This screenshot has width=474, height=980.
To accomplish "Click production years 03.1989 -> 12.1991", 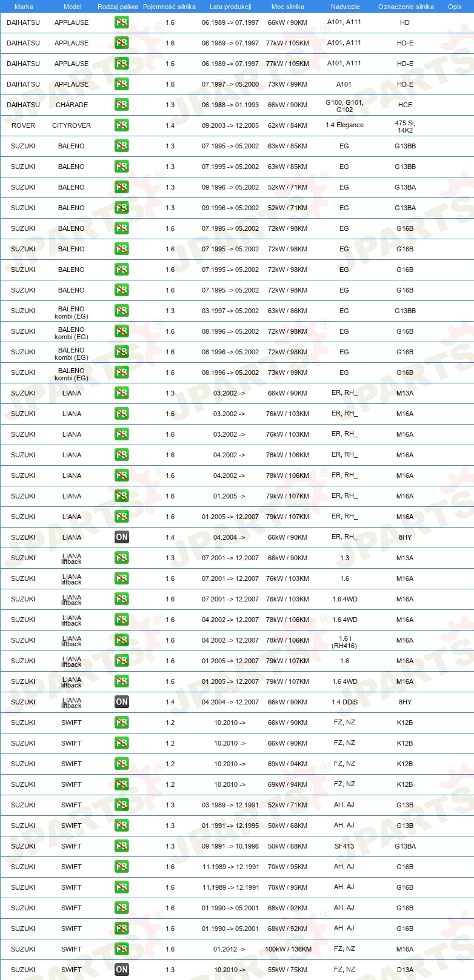I will click(230, 805).
